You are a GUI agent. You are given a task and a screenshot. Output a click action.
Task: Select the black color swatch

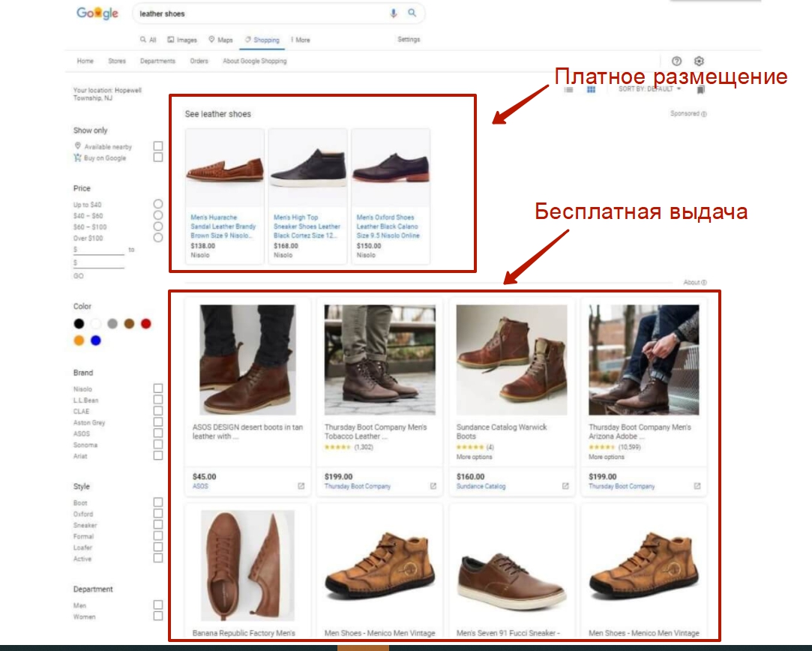[79, 324]
